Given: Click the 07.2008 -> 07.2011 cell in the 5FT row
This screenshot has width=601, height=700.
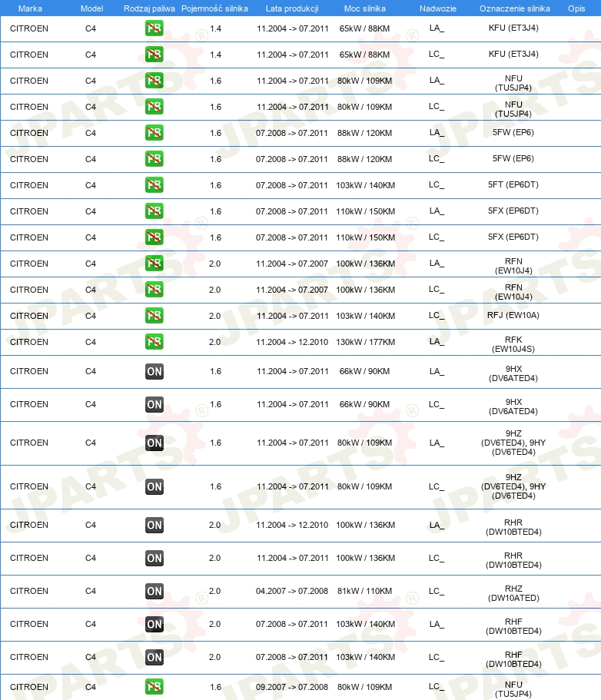Looking at the screenshot, I should click(292, 185).
